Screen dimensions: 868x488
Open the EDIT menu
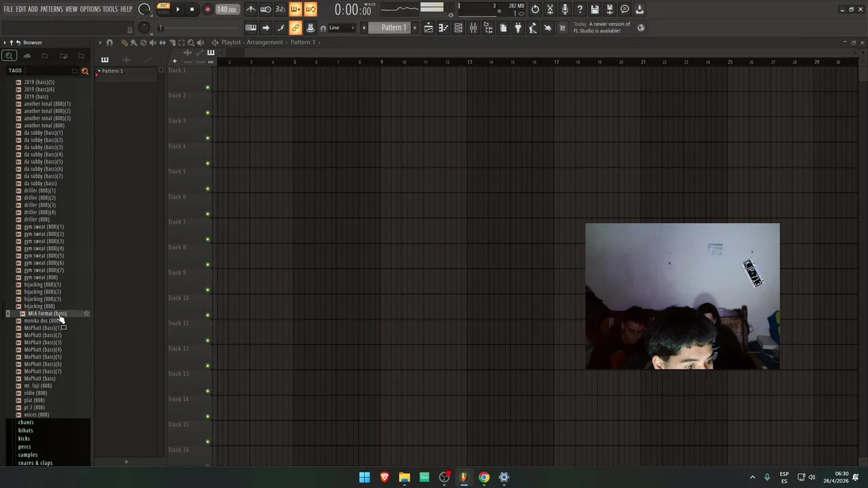[21, 9]
